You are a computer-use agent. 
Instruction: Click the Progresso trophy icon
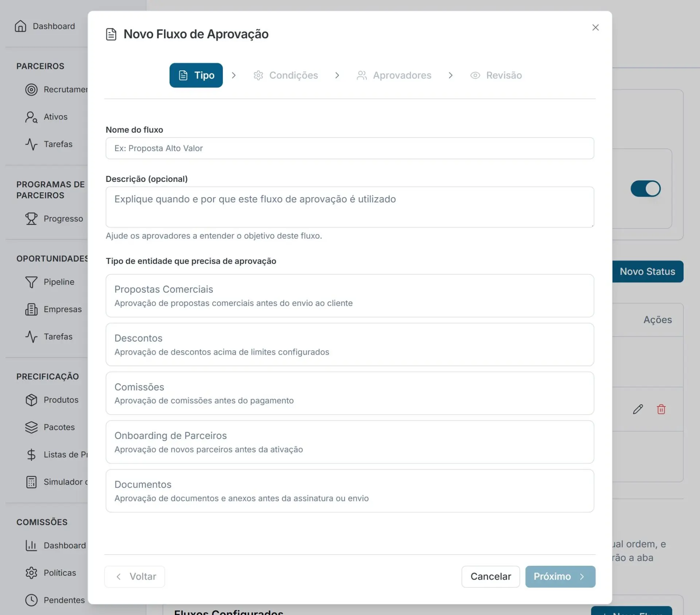(31, 219)
